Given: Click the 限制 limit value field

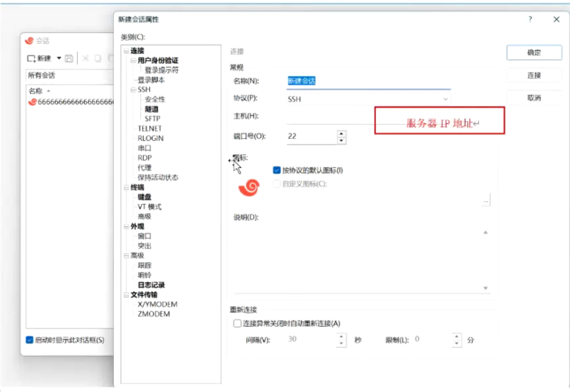Looking at the screenshot, I should point(433,340).
